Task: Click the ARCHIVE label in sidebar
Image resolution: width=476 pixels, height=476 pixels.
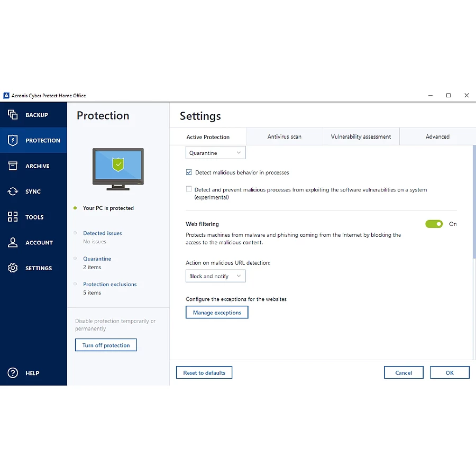Action: [38, 166]
